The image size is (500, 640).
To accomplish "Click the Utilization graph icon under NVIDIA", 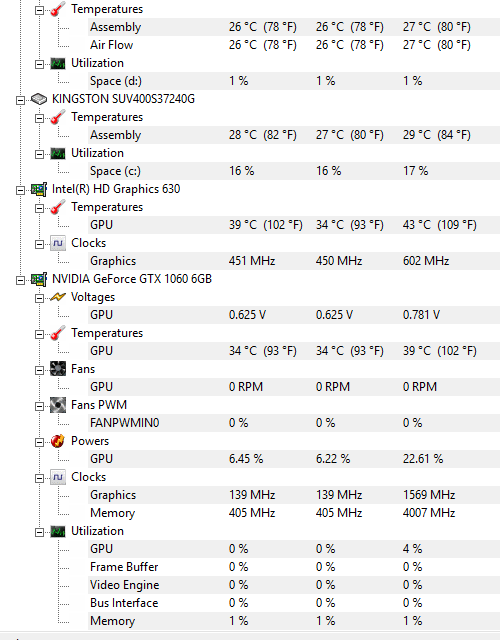I will 58,531.
